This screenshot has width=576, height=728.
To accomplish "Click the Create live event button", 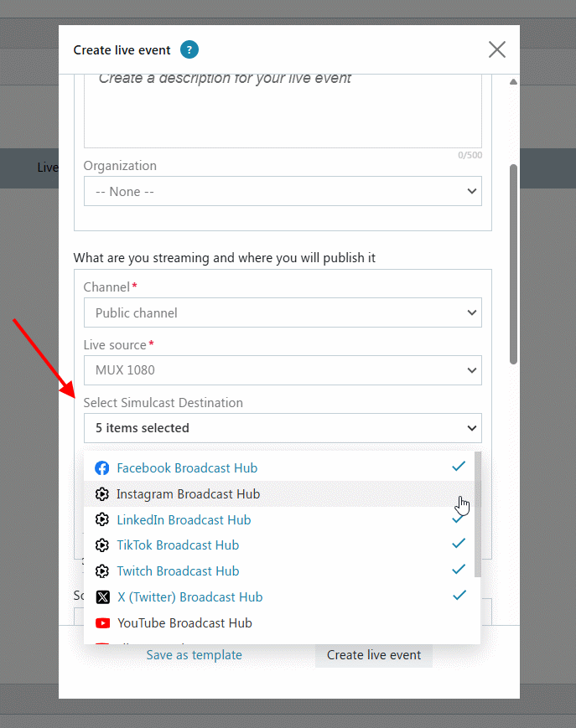I will pos(374,655).
